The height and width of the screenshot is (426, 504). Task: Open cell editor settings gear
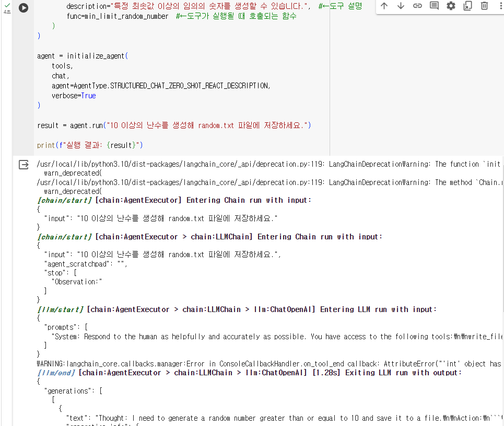click(x=451, y=6)
